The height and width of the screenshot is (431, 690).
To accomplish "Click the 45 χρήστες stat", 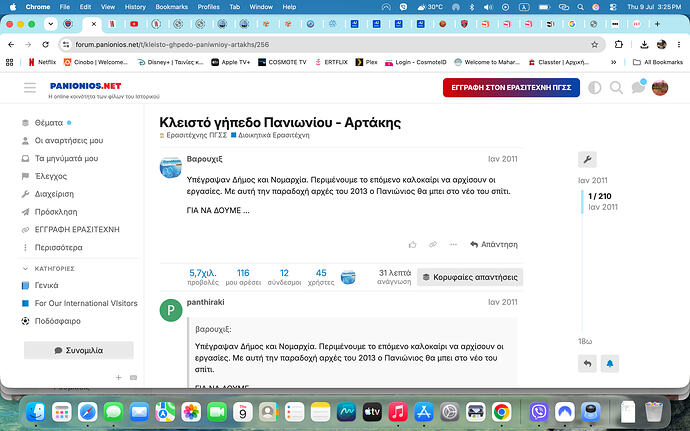I will (321, 277).
